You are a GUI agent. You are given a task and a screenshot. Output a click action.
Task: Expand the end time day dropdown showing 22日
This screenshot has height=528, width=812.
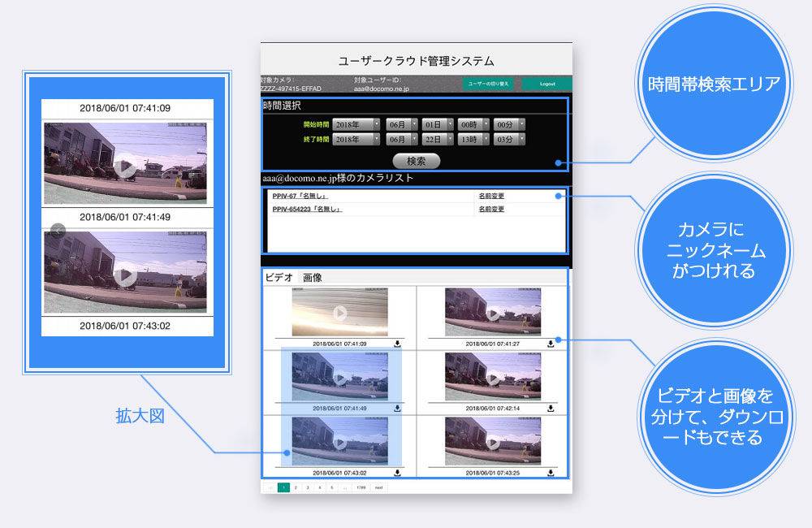coord(434,139)
